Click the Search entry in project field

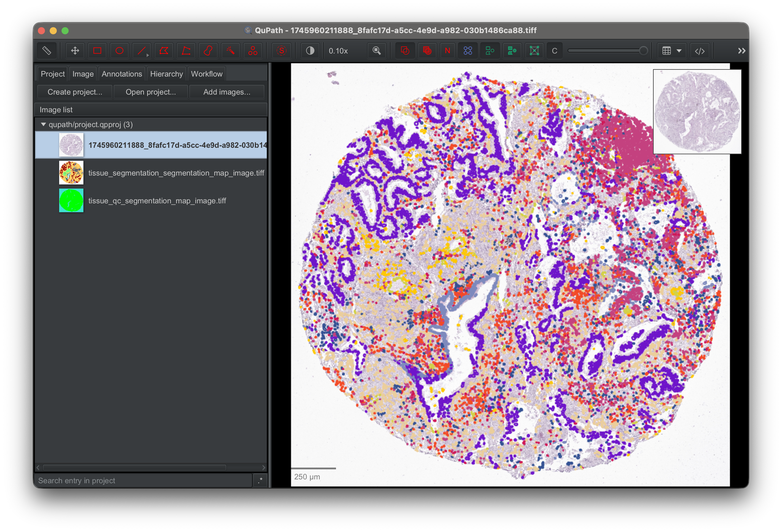(144, 481)
